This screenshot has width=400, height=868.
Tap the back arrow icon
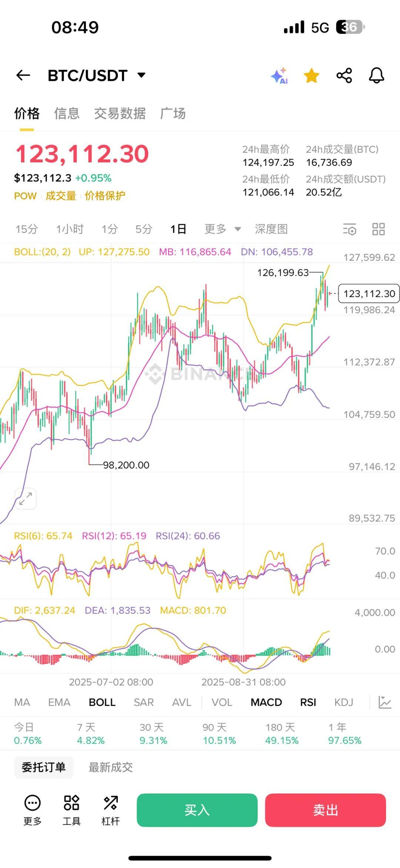(x=23, y=76)
